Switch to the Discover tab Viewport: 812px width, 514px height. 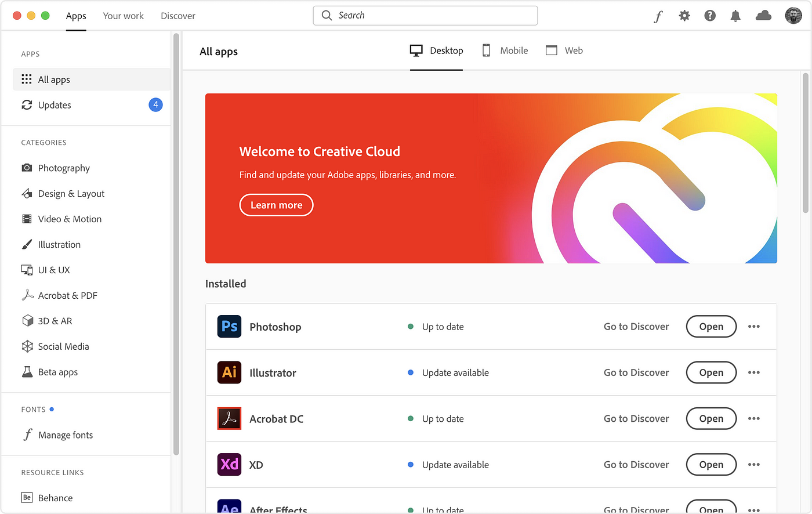pyautogui.click(x=178, y=16)
